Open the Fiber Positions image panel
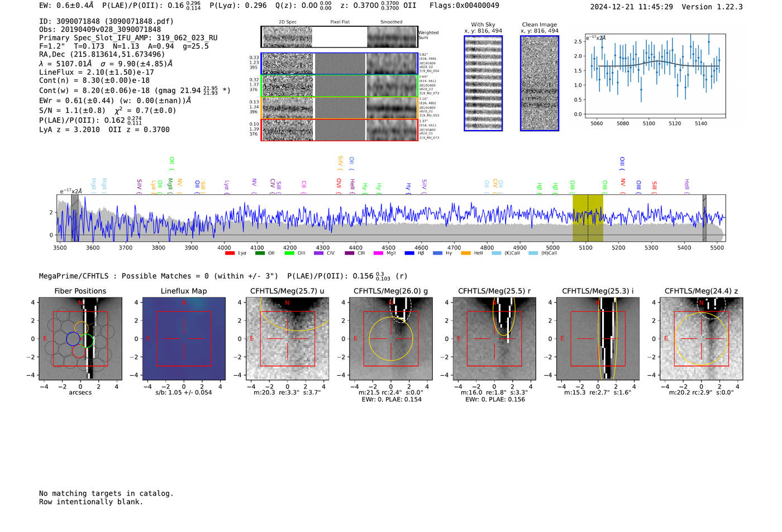 pyautogui.click(x=80, y=338)
